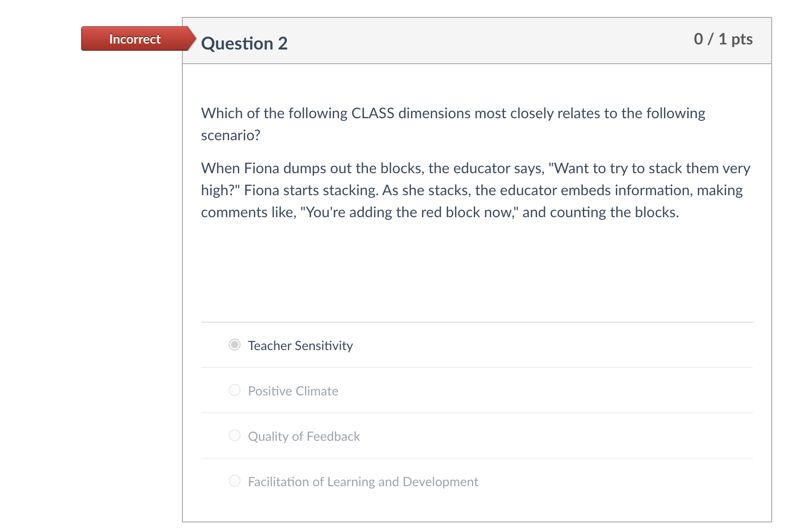
Task: Click "Which of the following" question text
Action: pyautogui.click(x=274, y=113)
